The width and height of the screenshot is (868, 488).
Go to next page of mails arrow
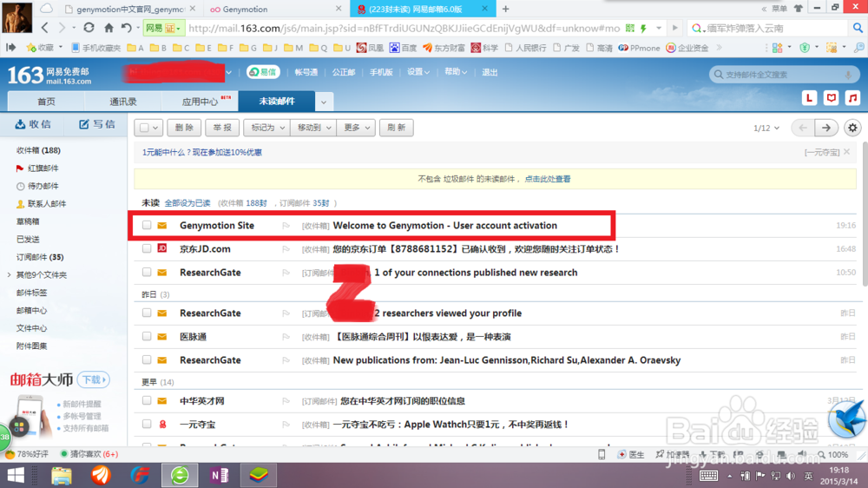coord(826,128)
